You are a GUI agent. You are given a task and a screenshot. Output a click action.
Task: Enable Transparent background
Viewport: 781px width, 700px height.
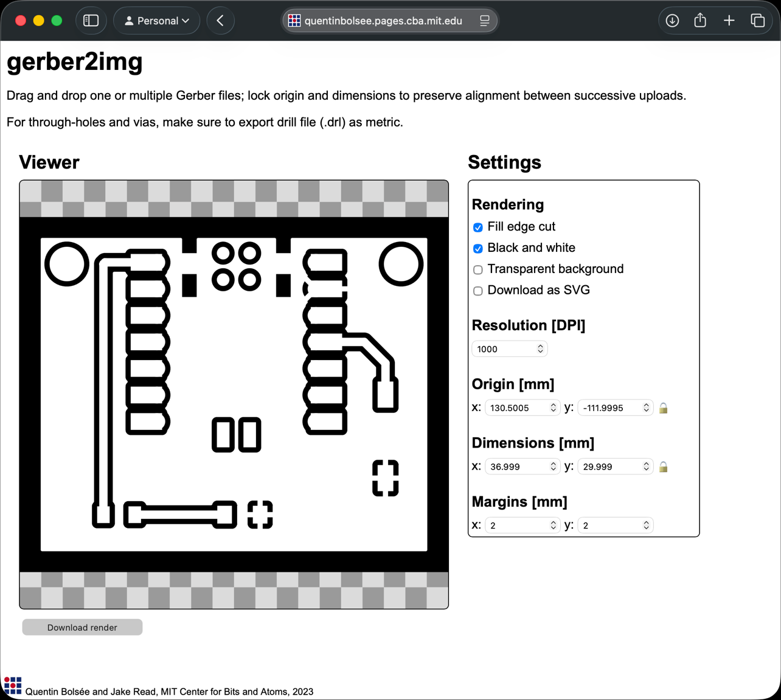coord(478,269)
